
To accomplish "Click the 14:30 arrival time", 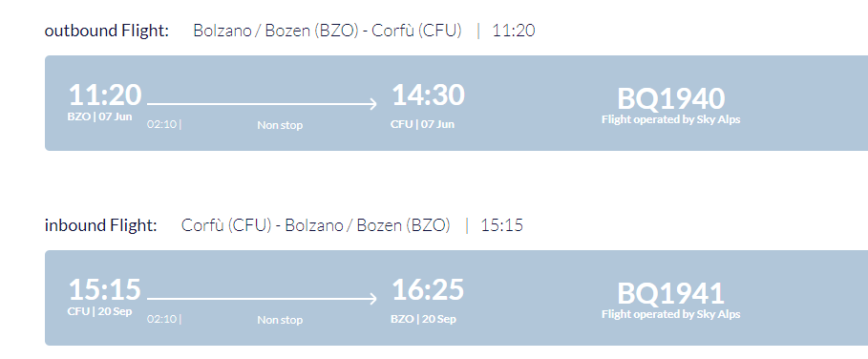I will pos(429,95).
